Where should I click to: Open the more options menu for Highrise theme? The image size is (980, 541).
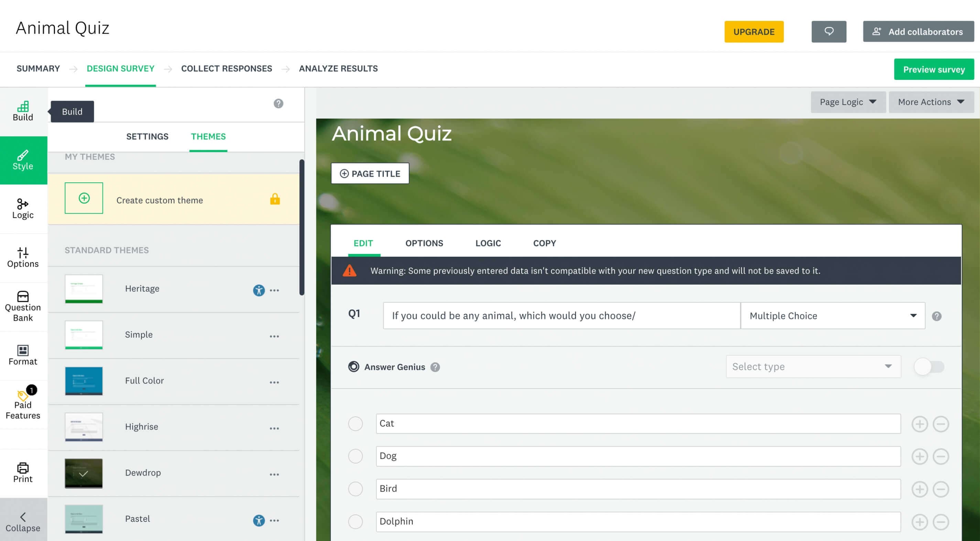pos(274,428)
